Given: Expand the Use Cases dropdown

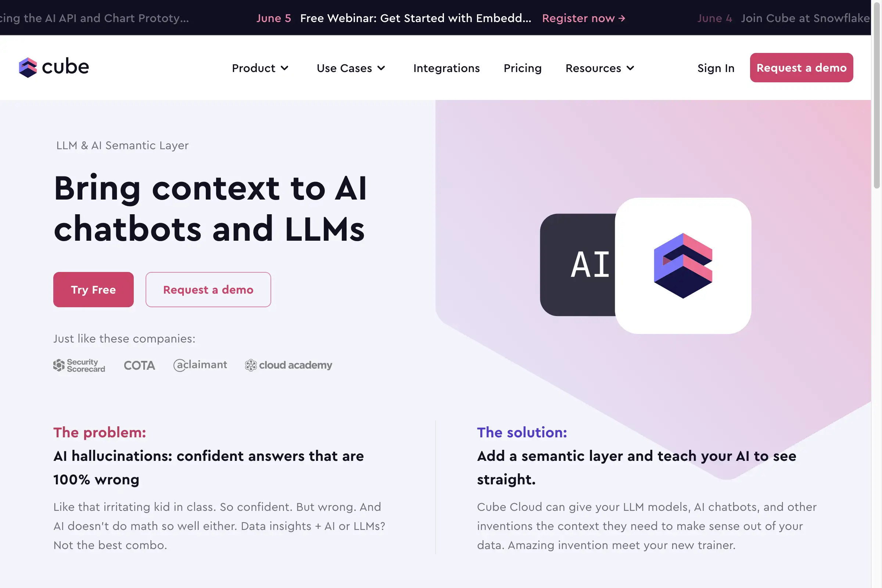Looking at the screenshot, I should click(351, 67).
